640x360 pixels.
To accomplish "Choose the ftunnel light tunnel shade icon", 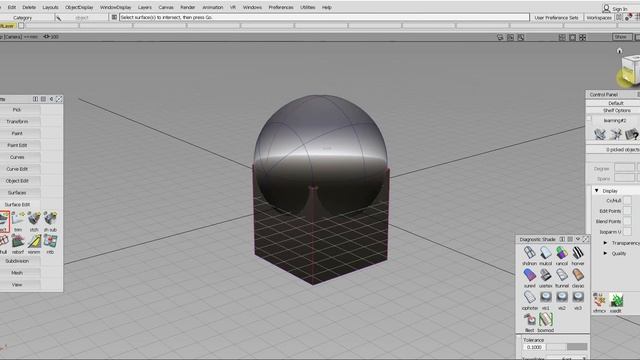I will (562, 275).
